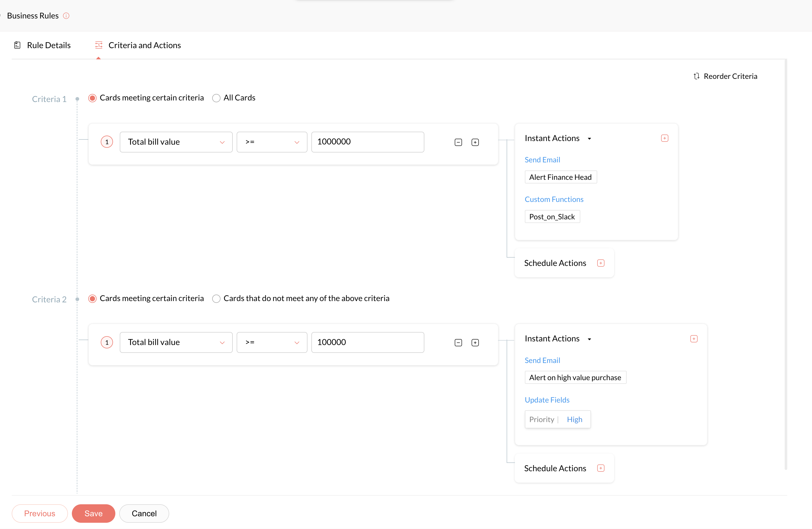Select Cards not meeting above criteria option
The height and width of the screenshot is (529, 812).
pos(216,299)
